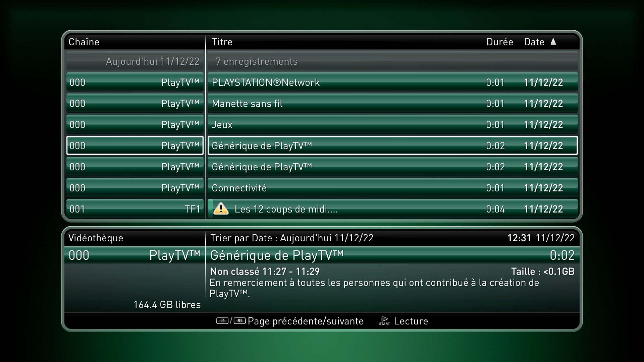
Task: Click the Date sort arrow icon
Action: tap(553, 42)
